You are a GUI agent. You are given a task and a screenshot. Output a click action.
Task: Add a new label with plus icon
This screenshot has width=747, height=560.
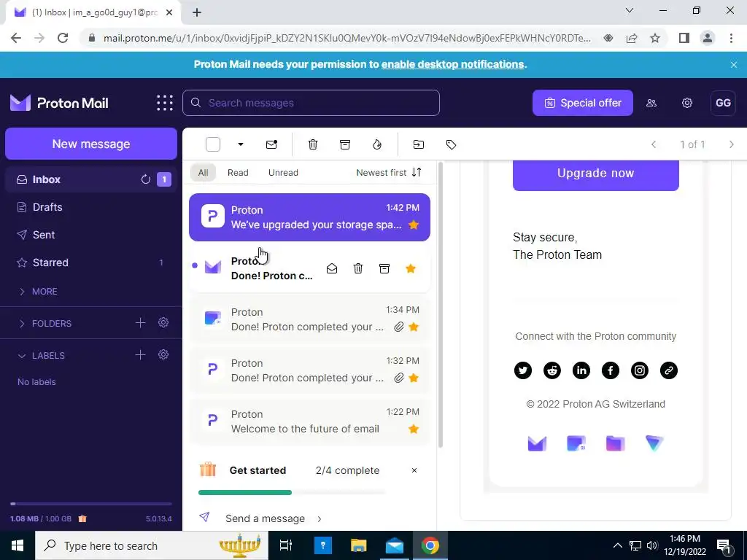[140, 355]
